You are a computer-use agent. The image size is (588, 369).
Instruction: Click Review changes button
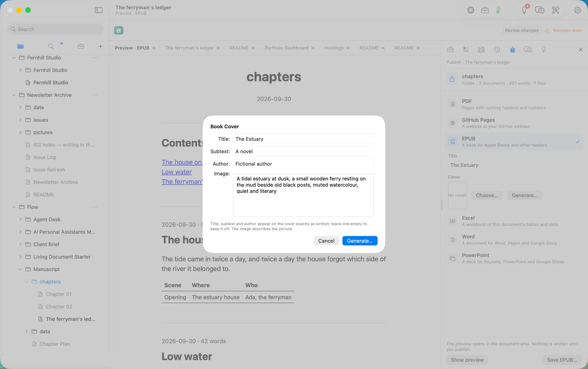click(522, 30)
